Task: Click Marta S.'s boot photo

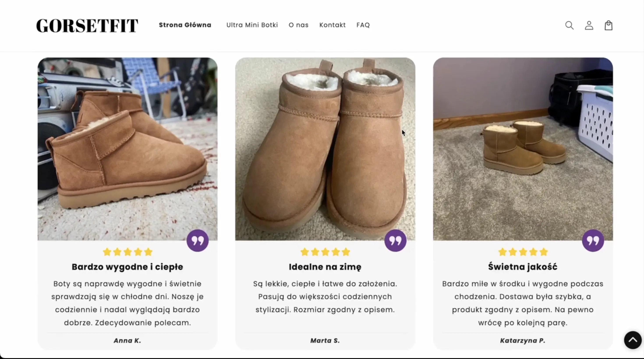Action: point(325,149)
